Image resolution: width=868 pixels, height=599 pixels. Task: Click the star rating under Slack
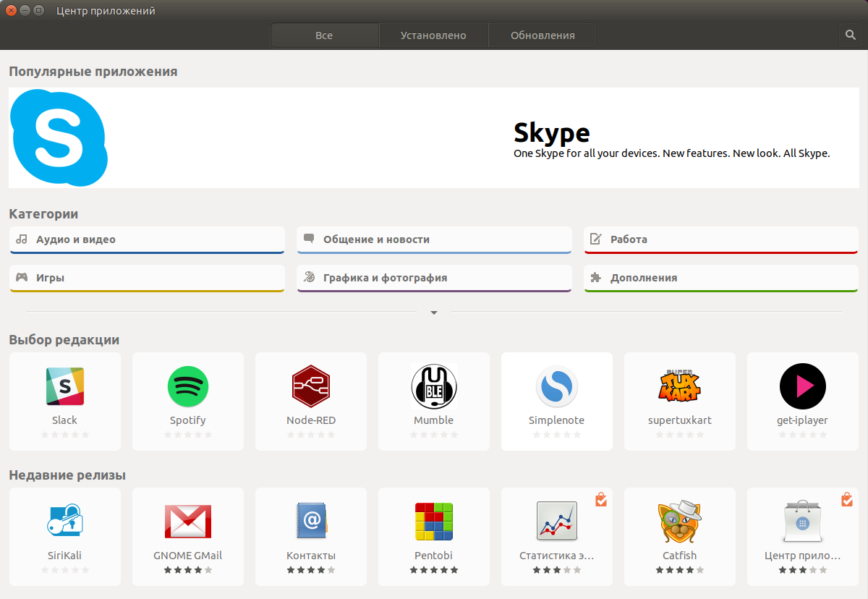pos(65,435)
